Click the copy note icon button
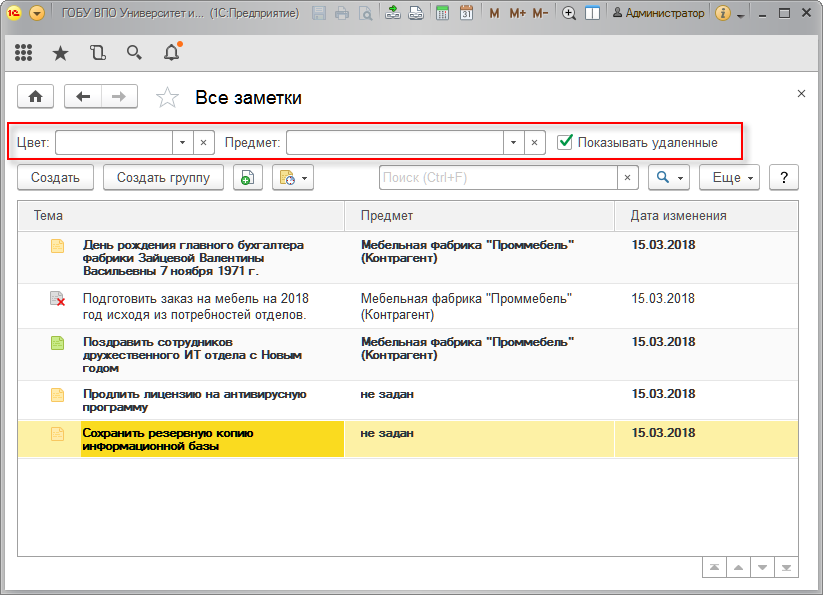Screen dimensions: 823x595 click(248, 177)
